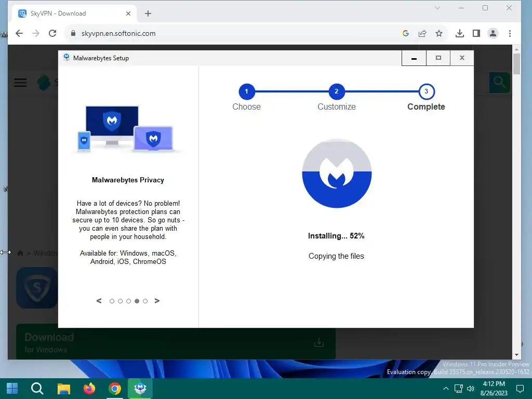Open Softonic hamburger menu
The image size is (532, 399).
coord(20,82)
